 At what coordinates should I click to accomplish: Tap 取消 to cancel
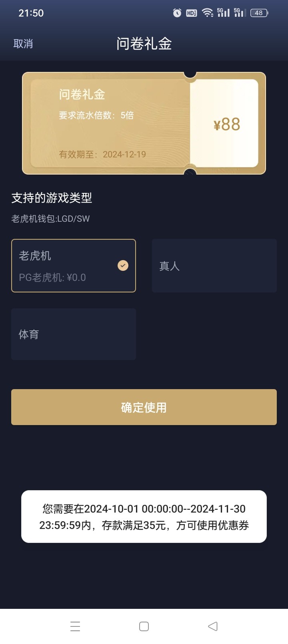tap(23, 44)
